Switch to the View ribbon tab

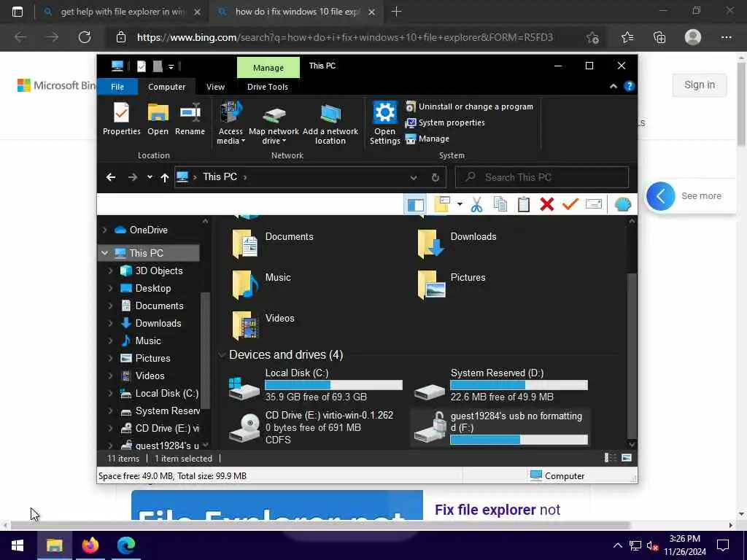point(215,87)
